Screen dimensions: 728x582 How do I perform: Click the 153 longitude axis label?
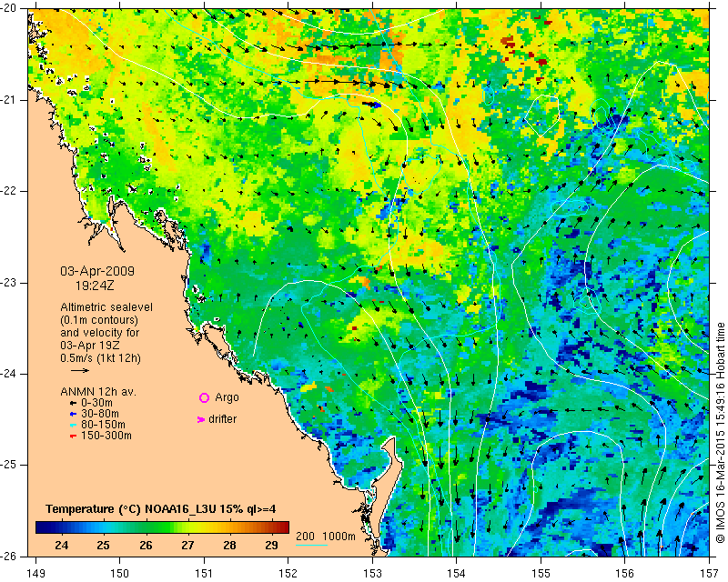pos(372,574)
